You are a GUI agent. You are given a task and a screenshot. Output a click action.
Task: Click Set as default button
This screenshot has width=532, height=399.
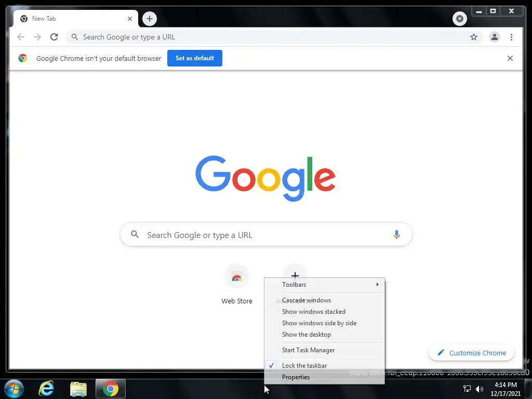[x=195, y=58]
